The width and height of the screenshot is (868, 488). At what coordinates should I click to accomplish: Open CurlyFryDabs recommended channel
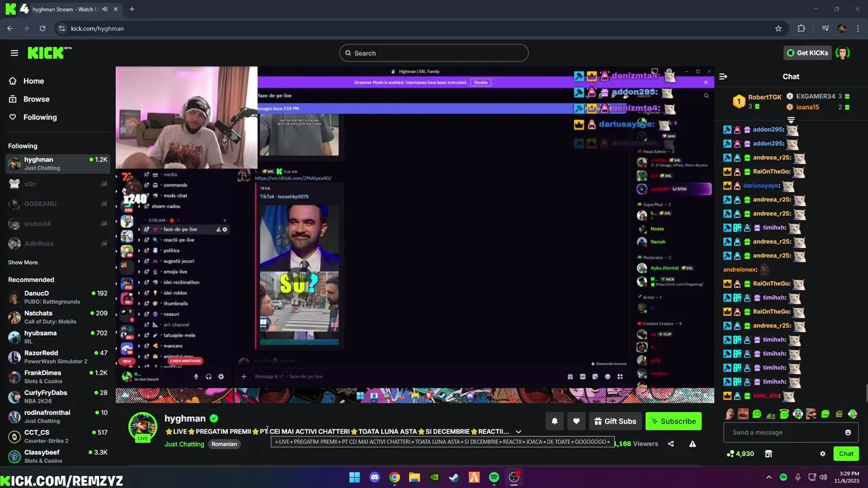click(x=58, y=396)
